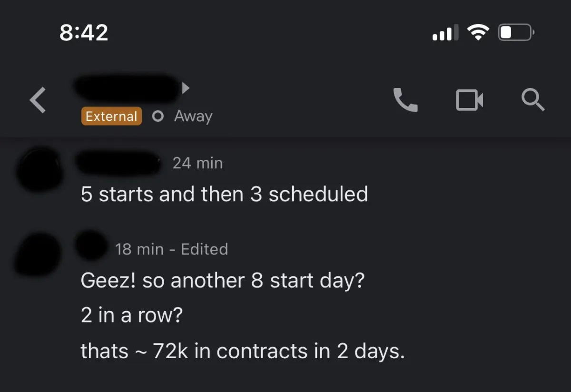Tap the back arrow chevron
This screenshot has height=392, width=571.
tap(38, 100)
